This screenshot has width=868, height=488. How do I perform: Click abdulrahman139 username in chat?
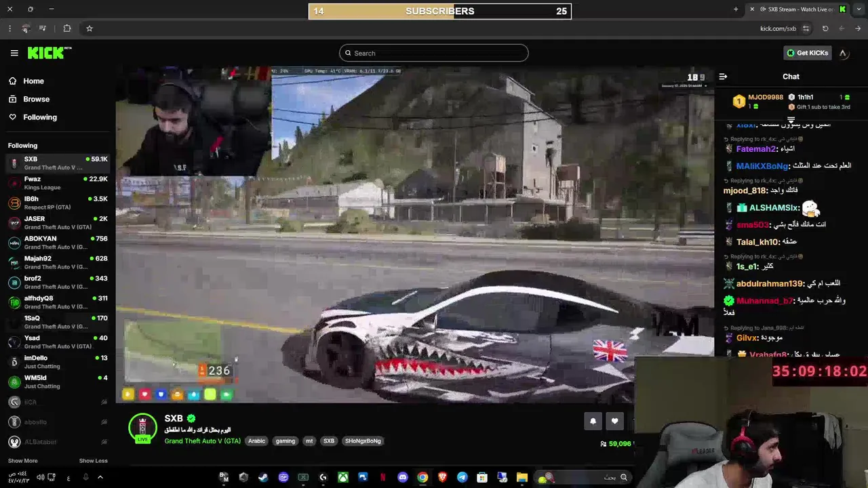[x=770, y=284]
